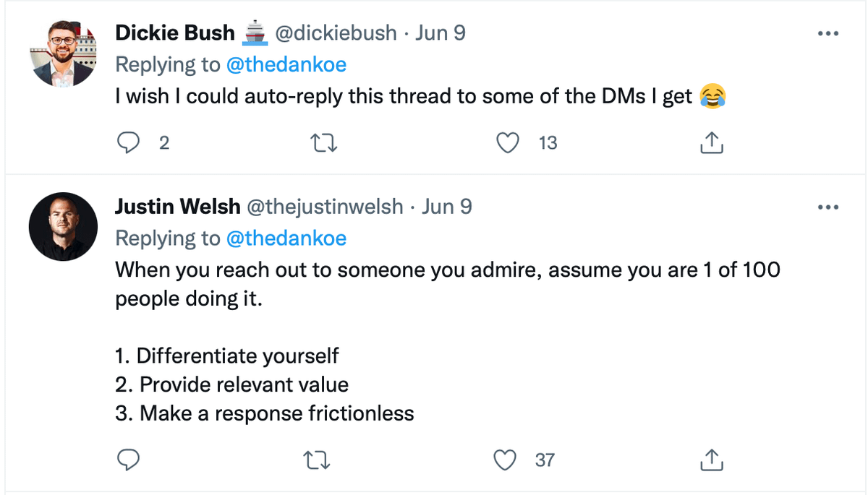Image resolution: width=868 pixels, height=495 pixels.
Task: Share Dickie Bush's tweet
Action: click(x=712, y=143)
